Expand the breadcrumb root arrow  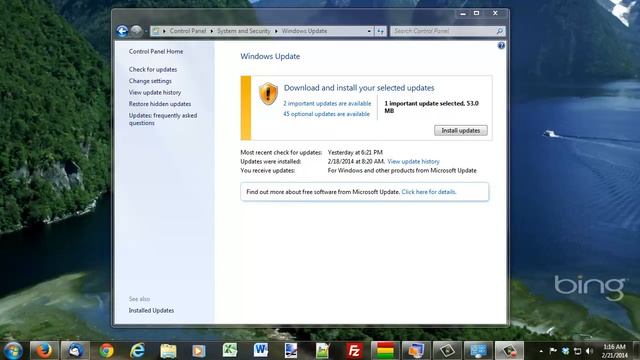(164, 31)
